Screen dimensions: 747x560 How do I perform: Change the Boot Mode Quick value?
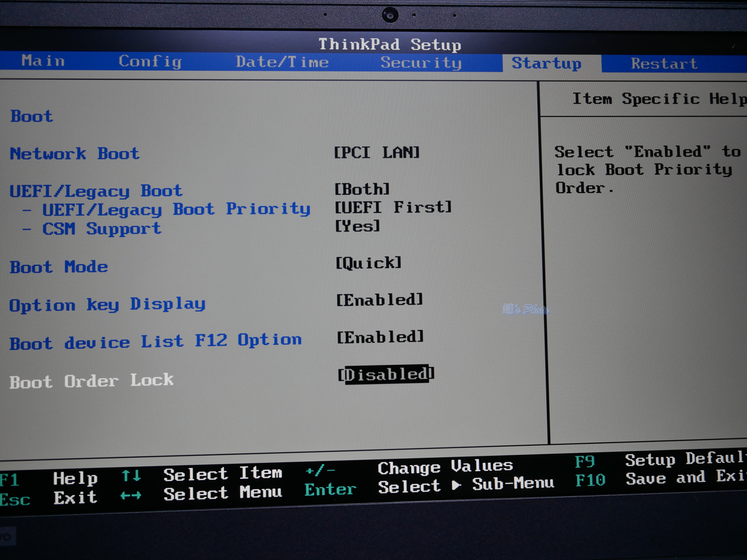click(x=368, y=263)
